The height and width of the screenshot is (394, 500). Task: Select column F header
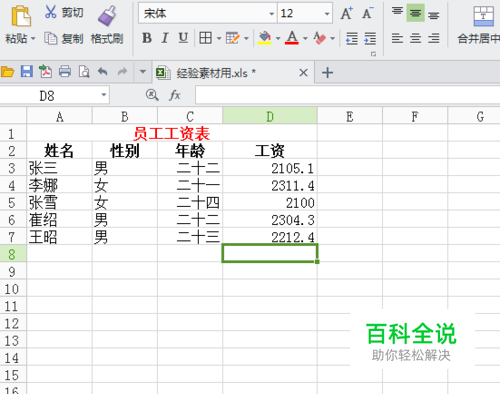pyautogui.click(x=415, y=117)
